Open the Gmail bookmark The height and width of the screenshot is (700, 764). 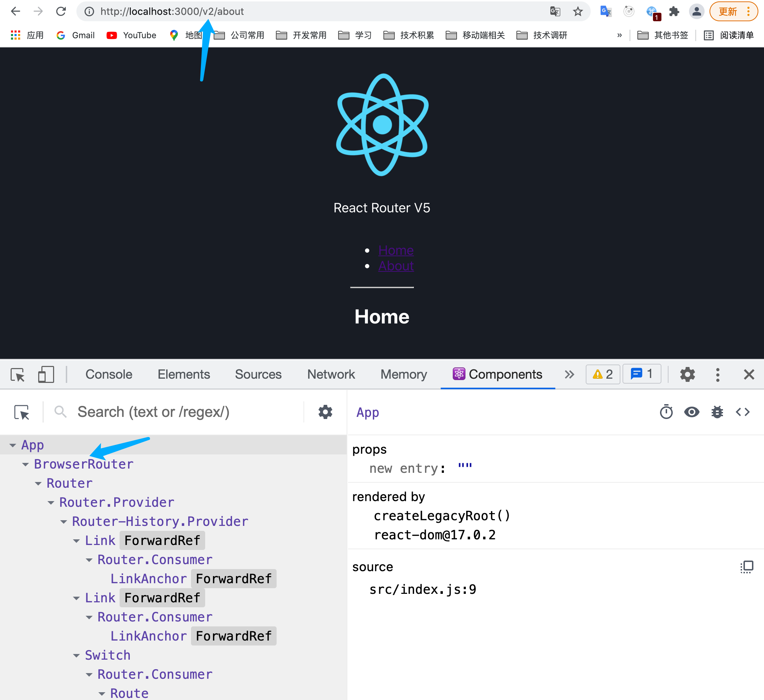[75, 35]
